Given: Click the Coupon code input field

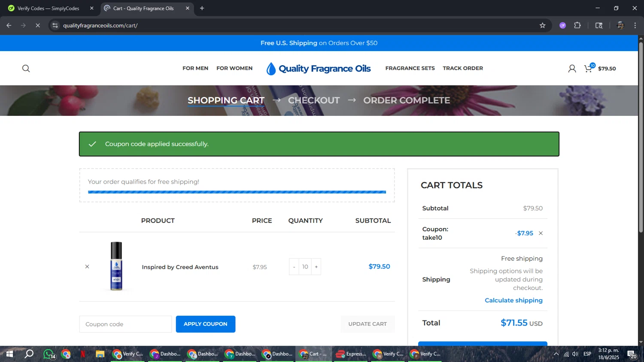Looking at the screenshot, I should click(125, 324).
